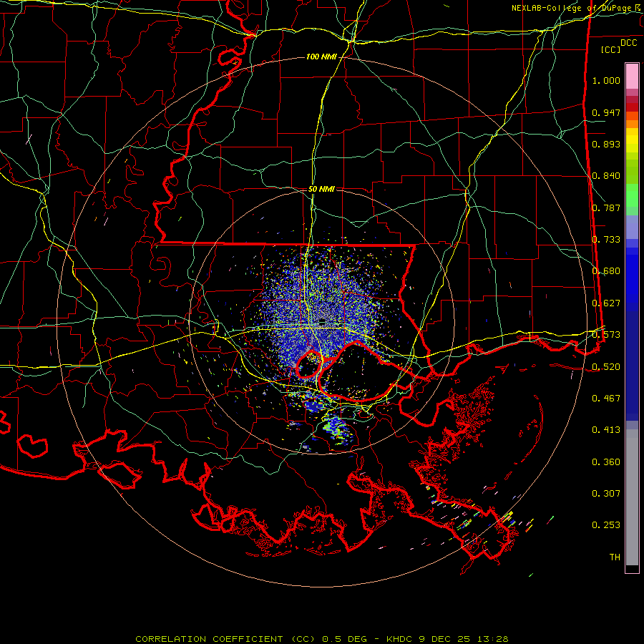644x644 pixels.
Task: Pick the pink segment of the color bar
Action: click(632, 76)
